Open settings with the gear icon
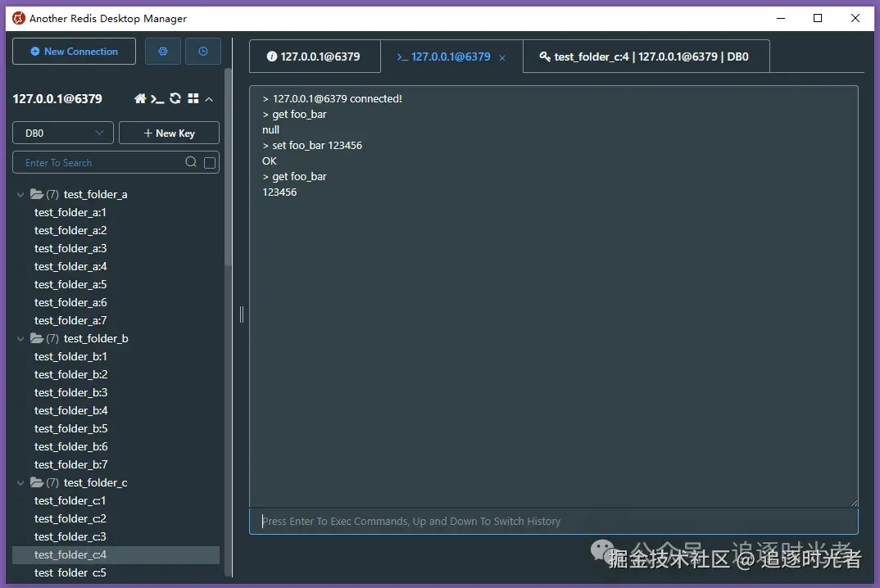880x588 pixels. (x=163, y=51)
